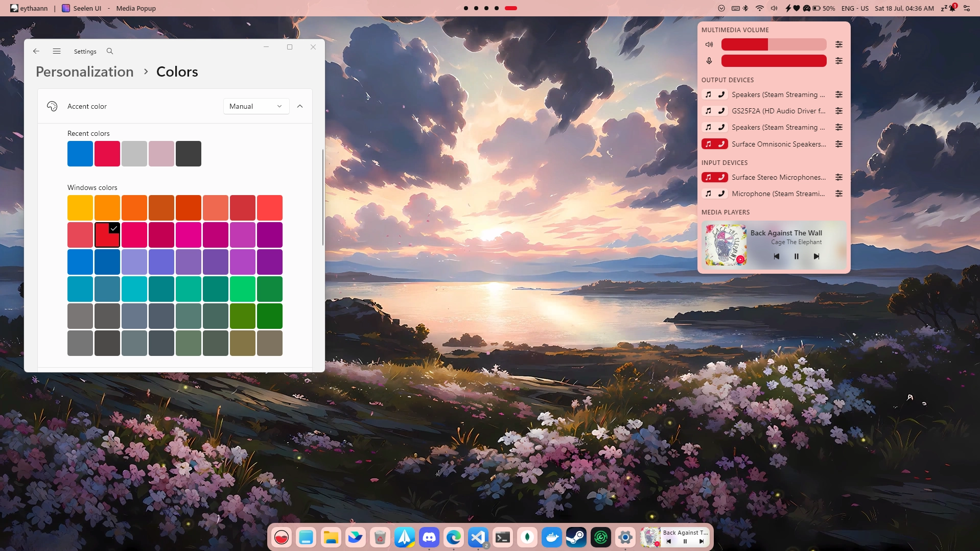Toggle phone icon on Surface Omnisonic Speakers

(721, 144)
